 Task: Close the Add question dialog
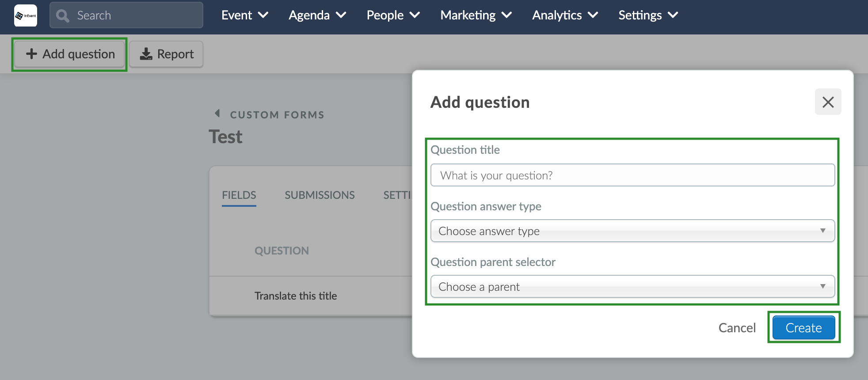pyautogui.click(x=828, y=102)
